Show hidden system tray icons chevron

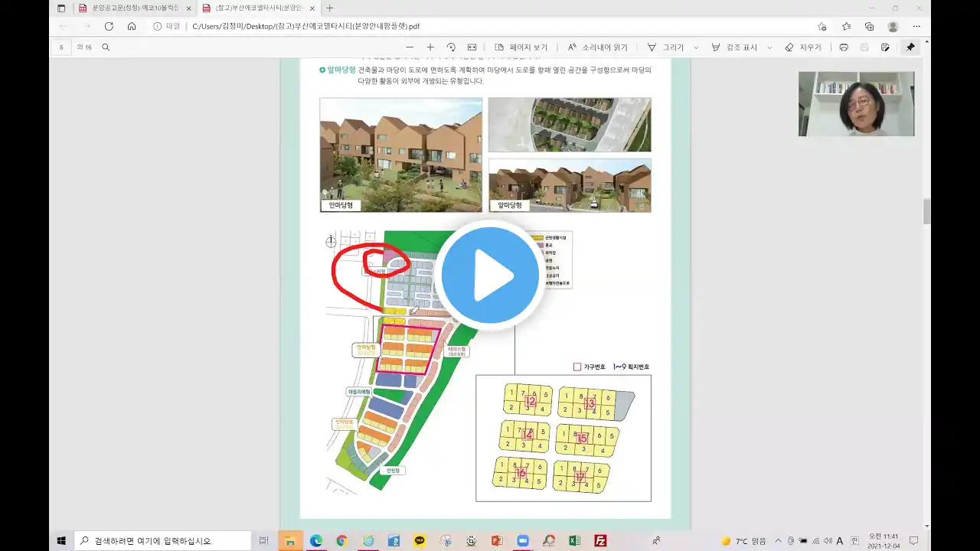[x=779, y=541]
